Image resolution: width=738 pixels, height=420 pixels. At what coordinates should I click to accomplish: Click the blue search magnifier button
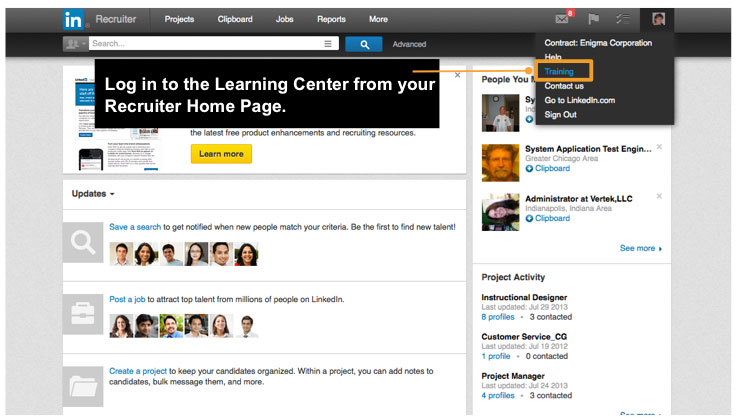364,44
